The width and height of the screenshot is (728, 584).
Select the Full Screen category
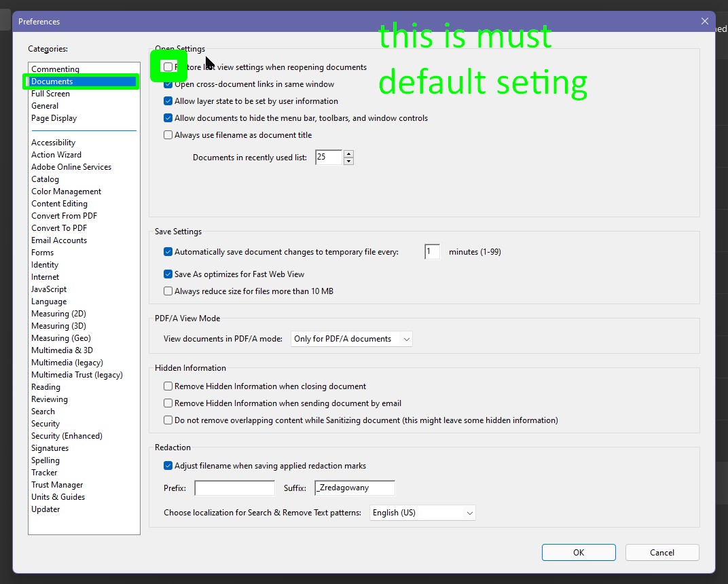[50, 93]
